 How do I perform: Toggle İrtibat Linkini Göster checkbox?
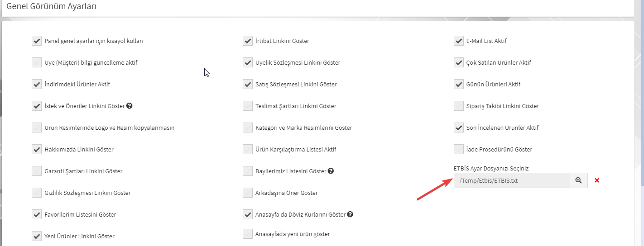248,41
